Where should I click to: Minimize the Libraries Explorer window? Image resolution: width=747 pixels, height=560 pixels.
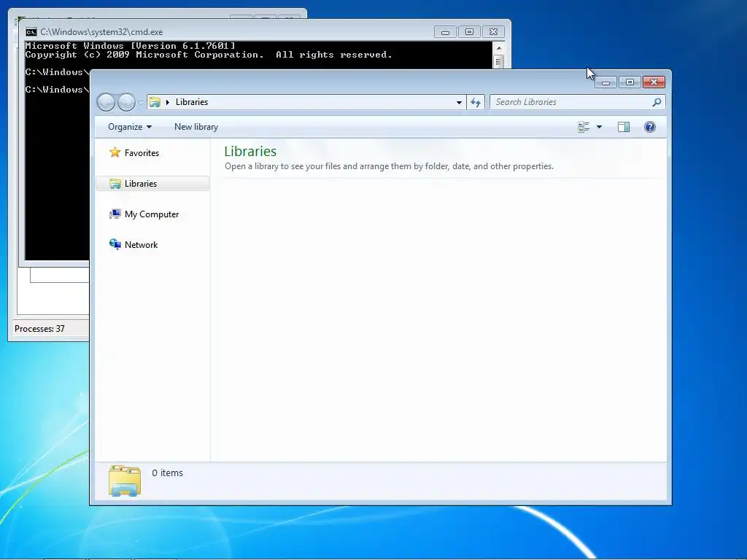pos(606,82)
